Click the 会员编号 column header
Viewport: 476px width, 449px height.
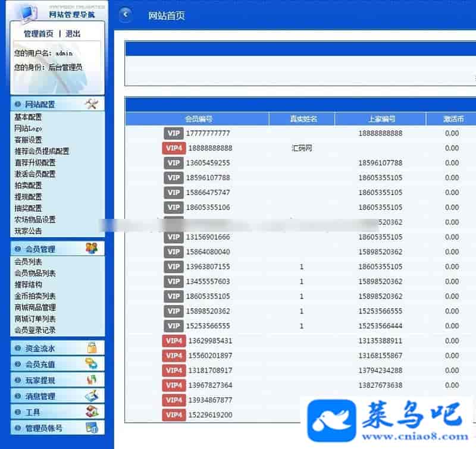point(198,119)
